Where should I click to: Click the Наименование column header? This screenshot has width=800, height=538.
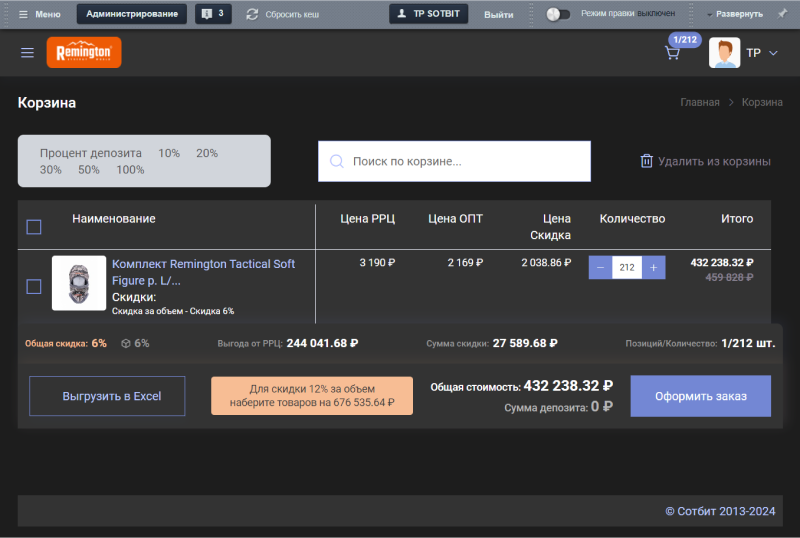coord(114,218)
